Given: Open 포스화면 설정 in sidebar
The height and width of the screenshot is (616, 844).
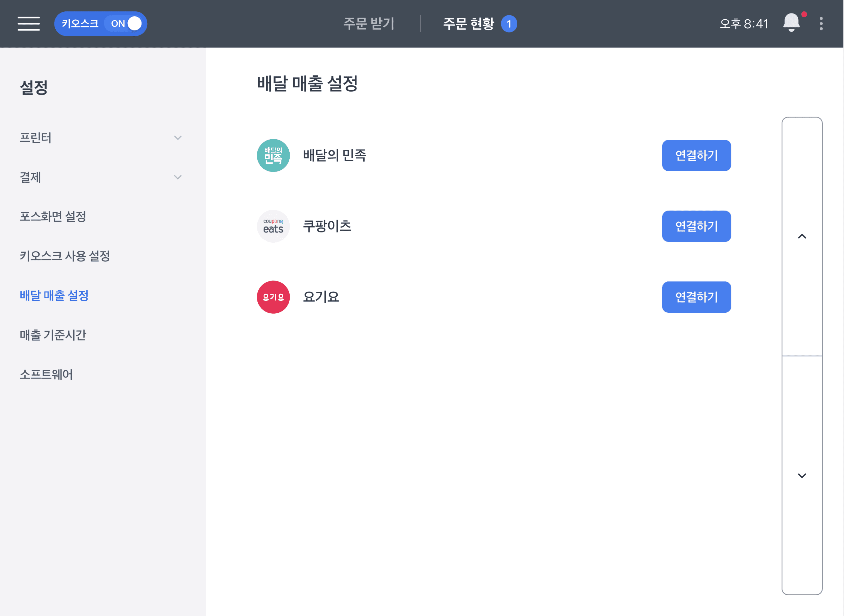Looking at the screenshot, I should click(53, 216).
